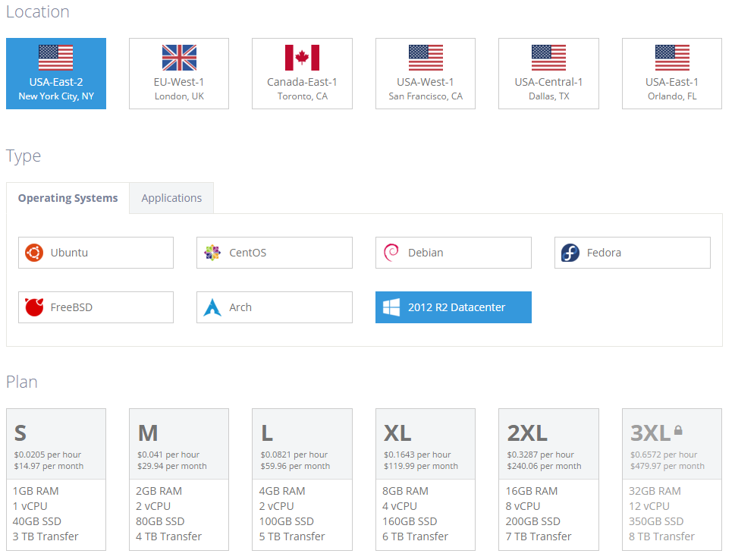The height and width of the screenshot is (560, 735).
Task: Click the US flag for USA-Central-1
Action: [548, 57]
